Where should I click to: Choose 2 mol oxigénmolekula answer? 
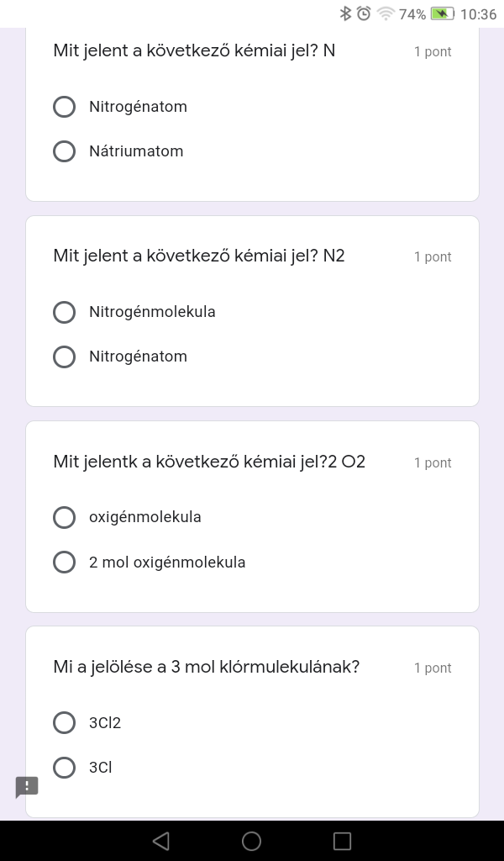point(65,562)
